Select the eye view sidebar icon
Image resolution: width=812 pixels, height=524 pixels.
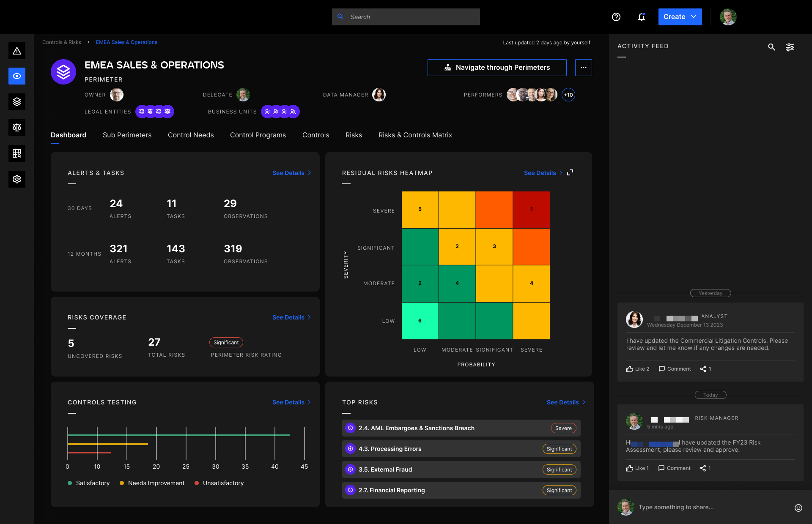pyautogui.click(x=17, y=76)
